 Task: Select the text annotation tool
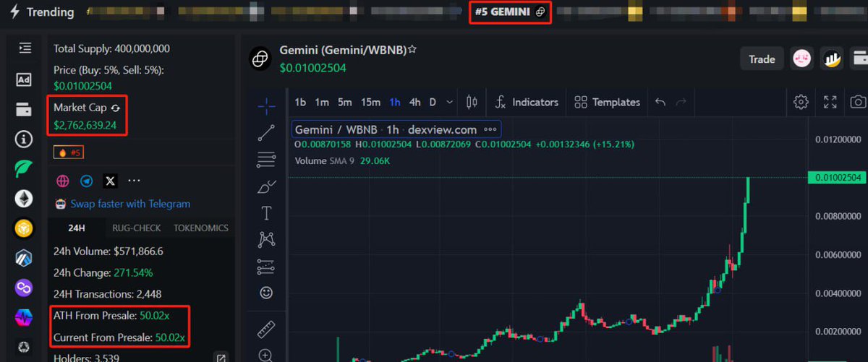(x=266, y=213)
